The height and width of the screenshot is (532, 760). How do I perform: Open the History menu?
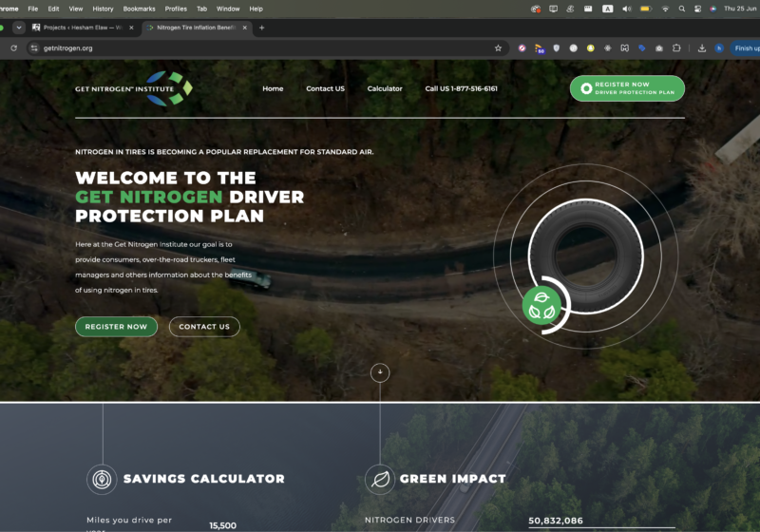103,9
